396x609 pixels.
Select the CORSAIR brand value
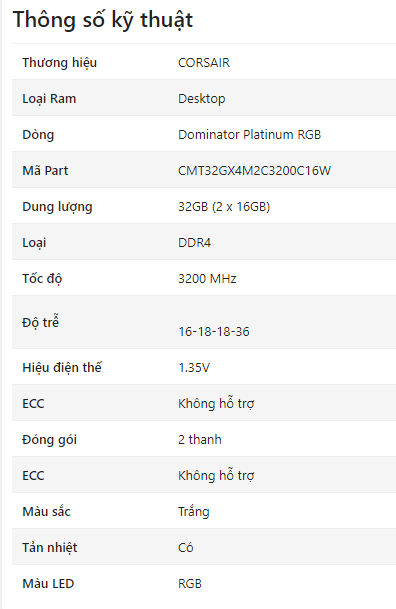coord(204,63)
